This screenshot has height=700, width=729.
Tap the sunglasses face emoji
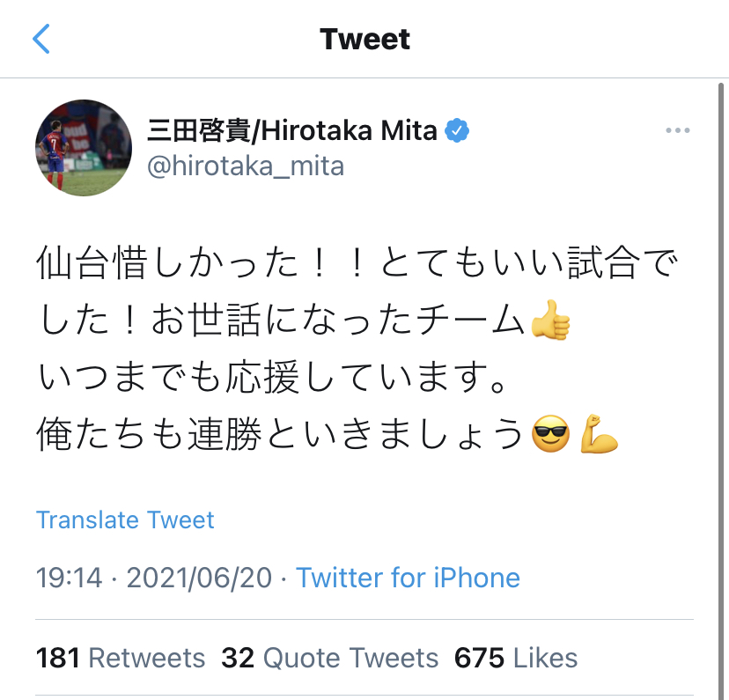(551, 435)
